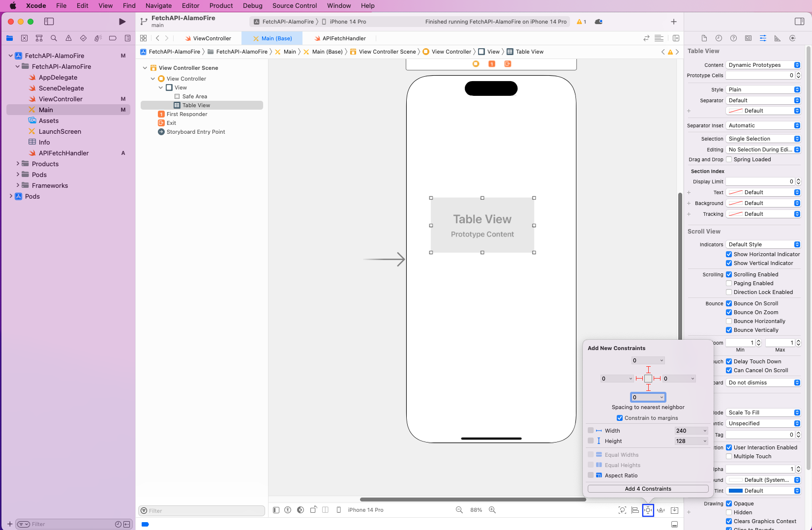Screen dimensions: 812x530
Task: Click the Add 4 Constraints button
Action: tap(648, 488)
